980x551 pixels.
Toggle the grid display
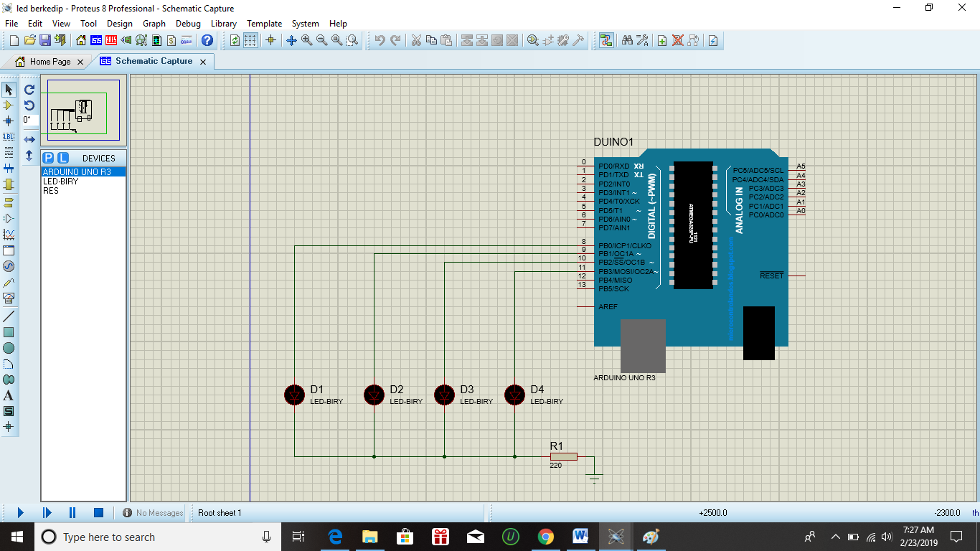pos(250,40)
